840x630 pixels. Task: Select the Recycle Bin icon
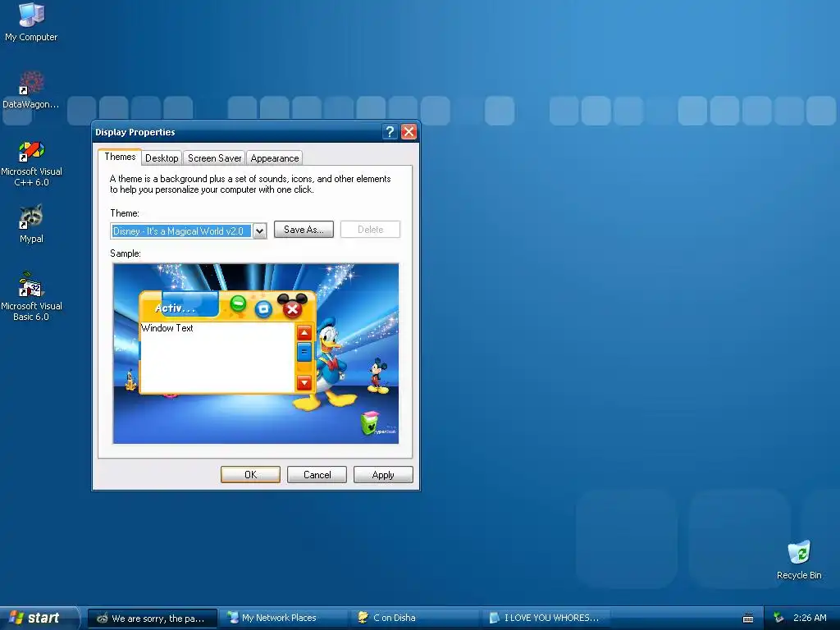pos(799,559)
